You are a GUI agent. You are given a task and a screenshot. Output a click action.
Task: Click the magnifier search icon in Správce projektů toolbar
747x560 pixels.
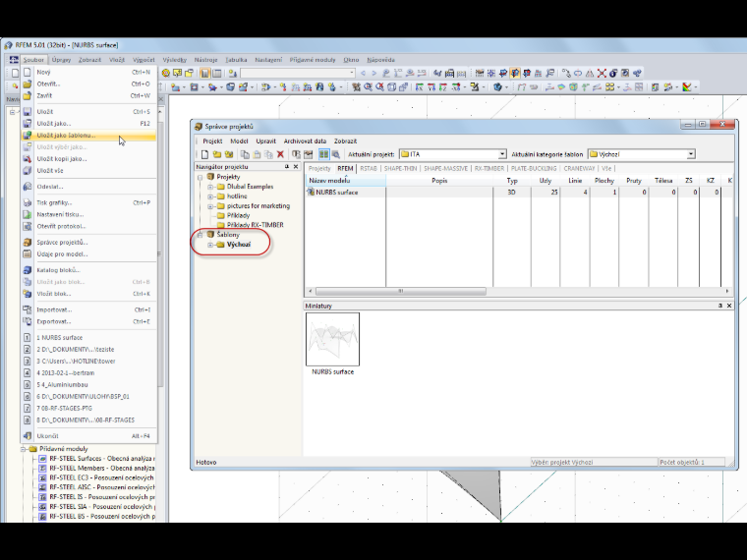(x=336, y=154)
